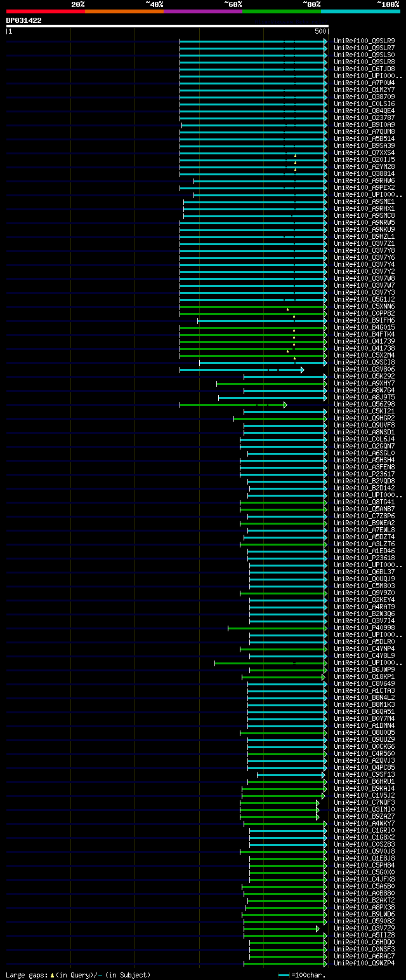Image resolution: width=406 pixels, height=980 pixels.
Task: Click label UniRef100_Q2KEY4
Action: click(x=364, y=600)
